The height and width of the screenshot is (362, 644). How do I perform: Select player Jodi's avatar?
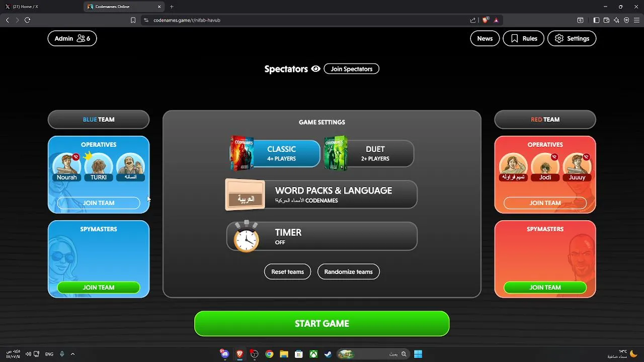point(545,167)
